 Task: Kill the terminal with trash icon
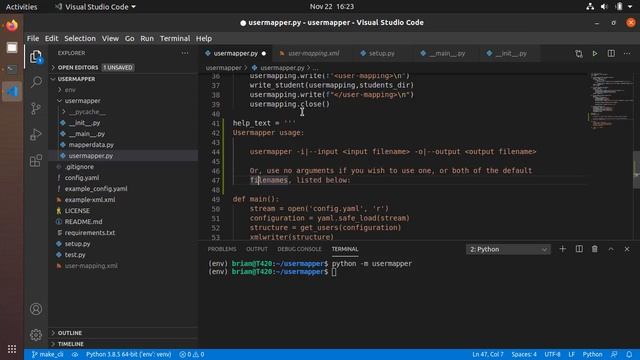595,249
